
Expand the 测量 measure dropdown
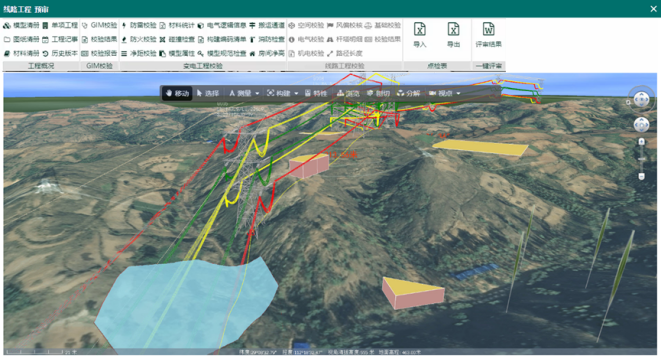(257, 93)
